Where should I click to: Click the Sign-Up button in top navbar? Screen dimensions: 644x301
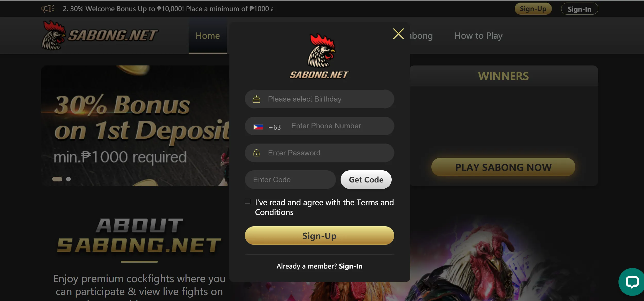click(x=533, y=8)
